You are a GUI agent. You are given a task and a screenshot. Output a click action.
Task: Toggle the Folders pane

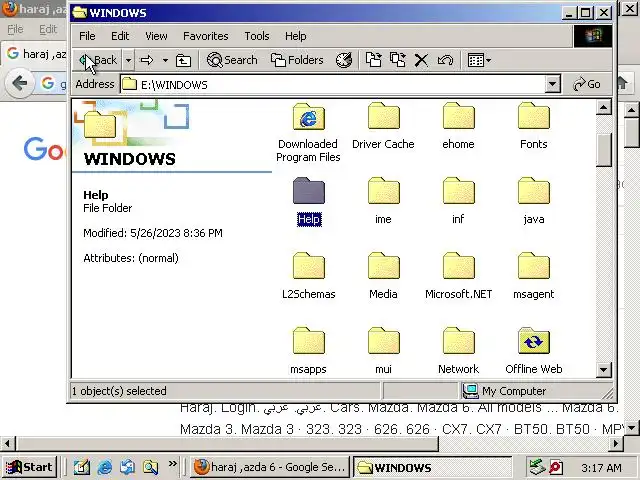[x=297, y=60]
